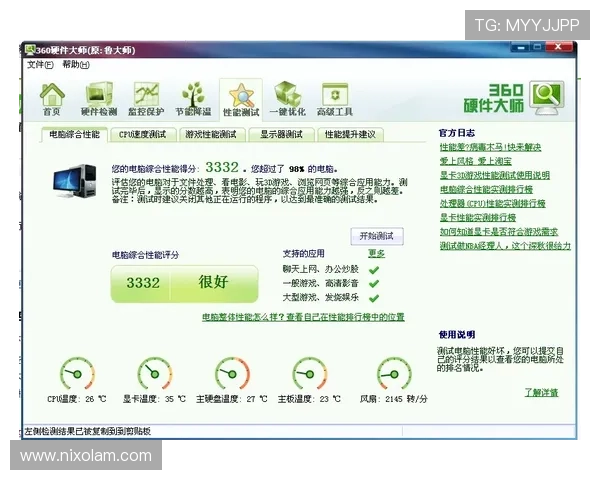The height and width of the screenshot is (480, 600).
Task: Click the CPU温度: 26 ℃ reading
Action: pos(77,399)
